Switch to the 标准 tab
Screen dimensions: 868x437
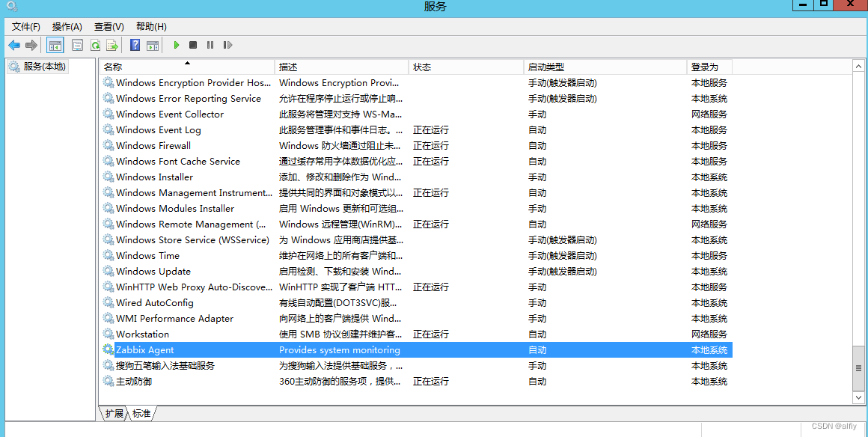[x=141, y=414]
